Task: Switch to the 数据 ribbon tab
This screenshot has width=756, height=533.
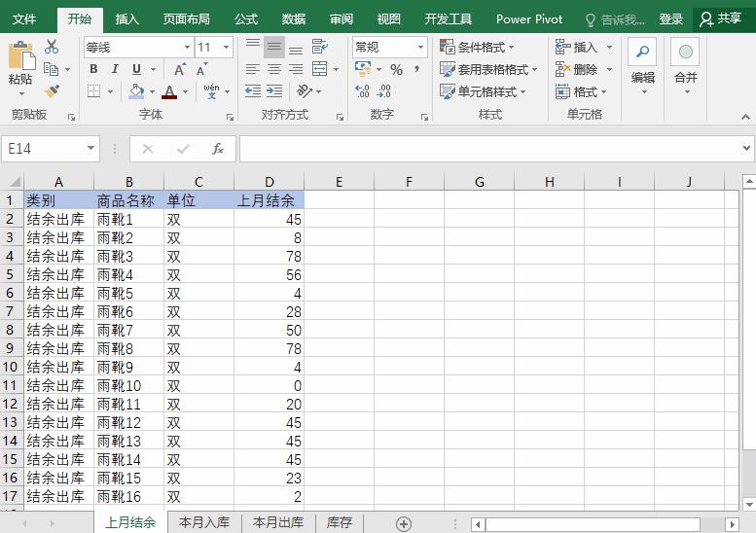Action: tap(294, 19)
